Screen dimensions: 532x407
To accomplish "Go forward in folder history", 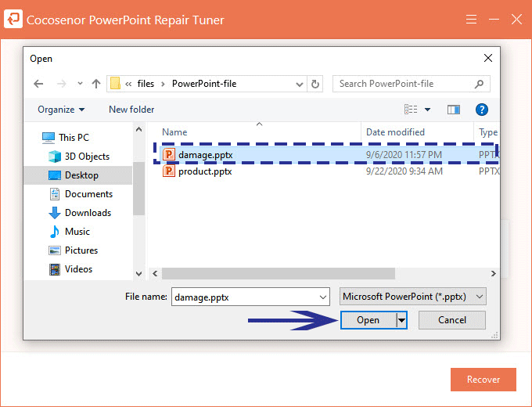I will tap(61, 84).
